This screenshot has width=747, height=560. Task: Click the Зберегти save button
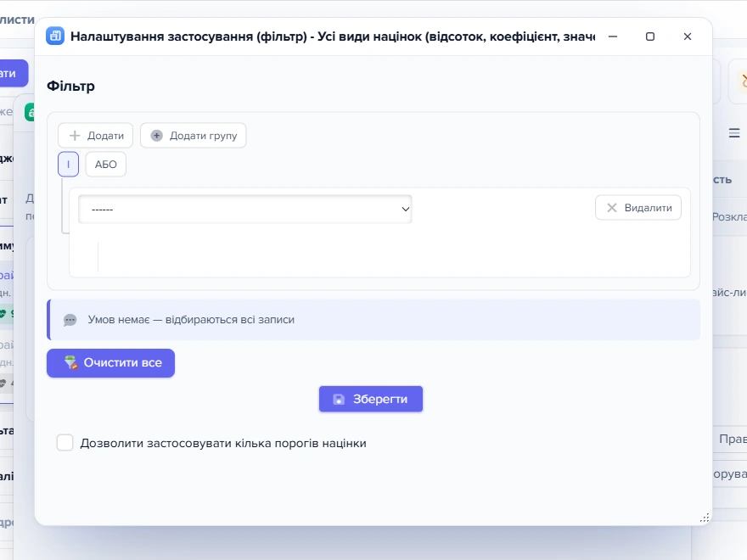tap(371, 399)
